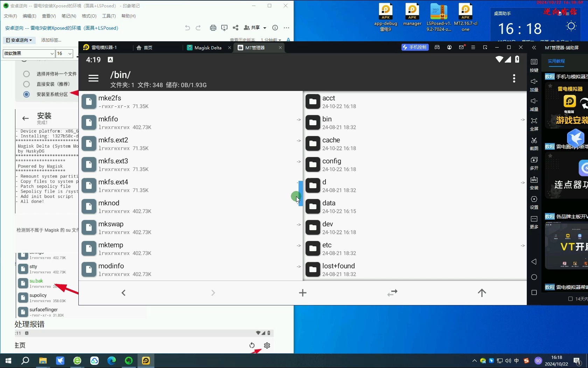Viewport: 588px width, 368px height.
Task: Open manager APK desktop icon
Action: [x=412, y=15]
